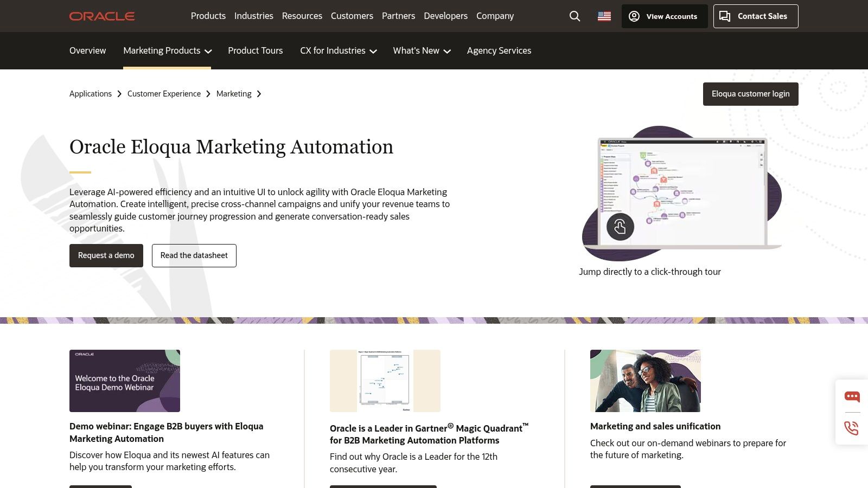The image size is (868, 488).
Task: Open the Gartner Magic Quadrant thumbnail
Action: click(x=385, y=381)
